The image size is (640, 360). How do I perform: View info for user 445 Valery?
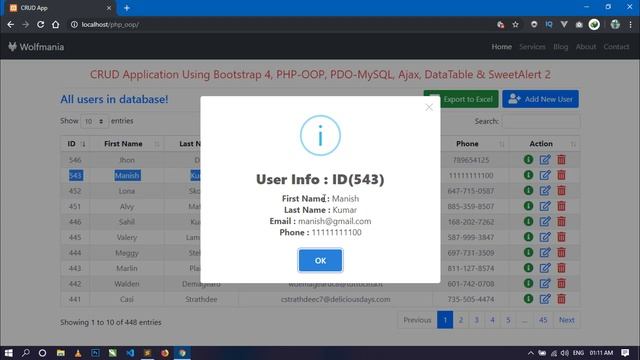(529, 237)
